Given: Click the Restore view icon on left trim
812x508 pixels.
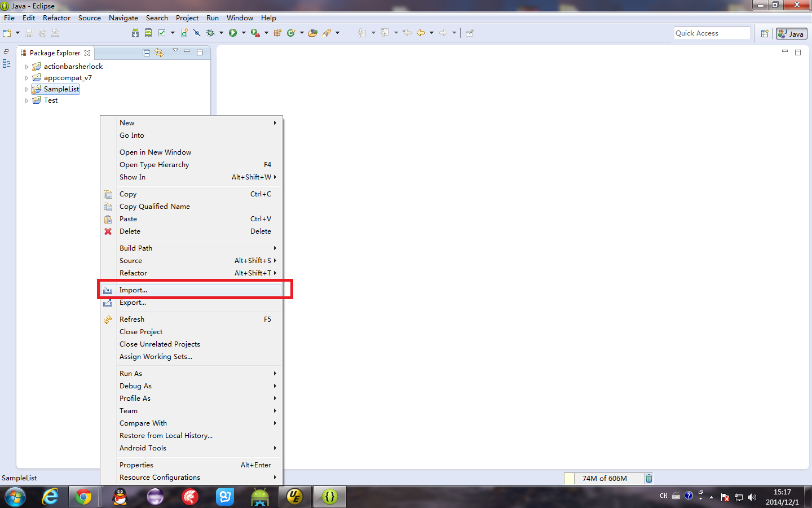Looking at the screenshot, I should (x=7, y=51).
